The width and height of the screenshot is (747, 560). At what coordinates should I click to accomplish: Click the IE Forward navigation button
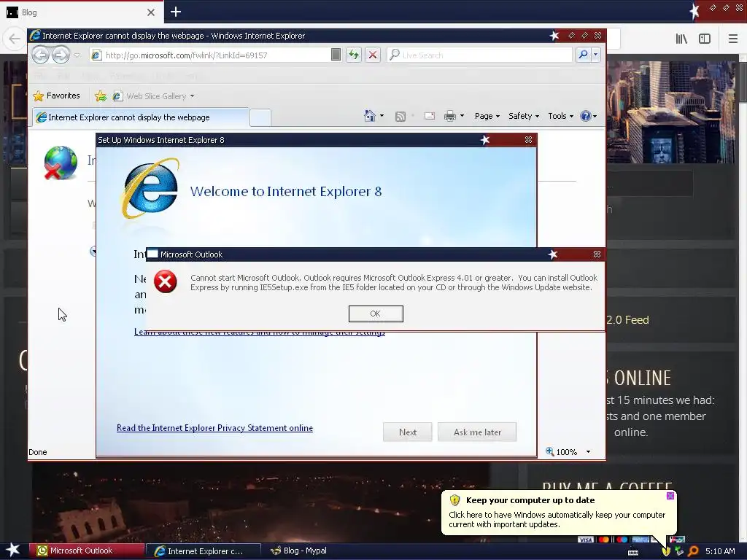coord(61,55)
